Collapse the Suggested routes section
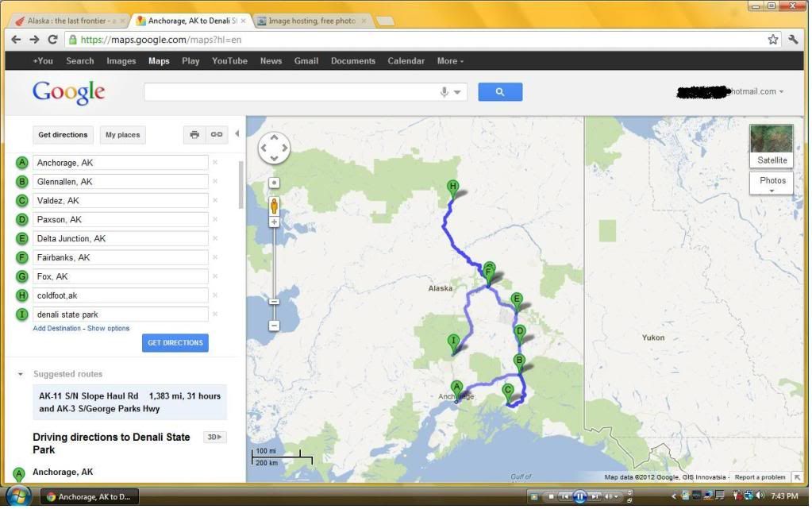Screen dimensions: 812x509 (20, 374)
